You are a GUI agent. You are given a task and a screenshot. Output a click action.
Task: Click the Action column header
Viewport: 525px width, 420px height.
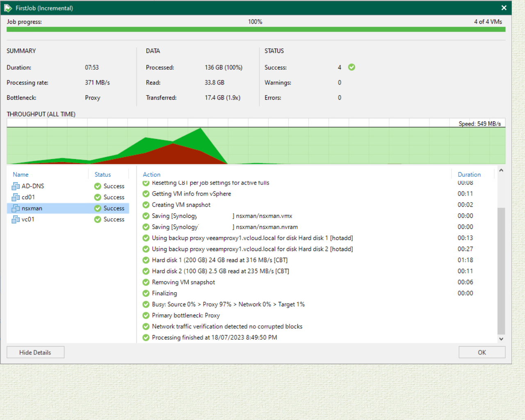151,175
